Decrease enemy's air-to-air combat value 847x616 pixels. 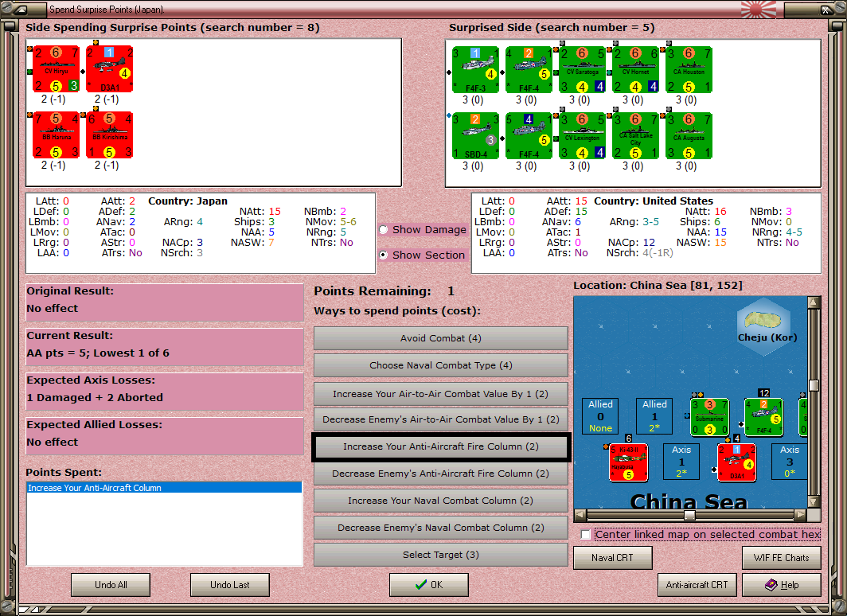click(x=441, y=419)
